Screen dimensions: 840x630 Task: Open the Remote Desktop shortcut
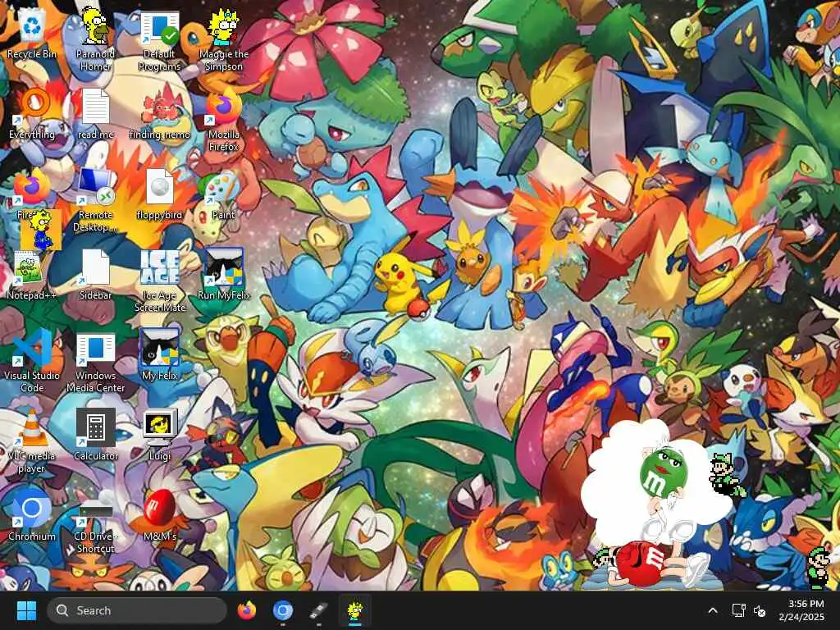(x=95, y=200)
